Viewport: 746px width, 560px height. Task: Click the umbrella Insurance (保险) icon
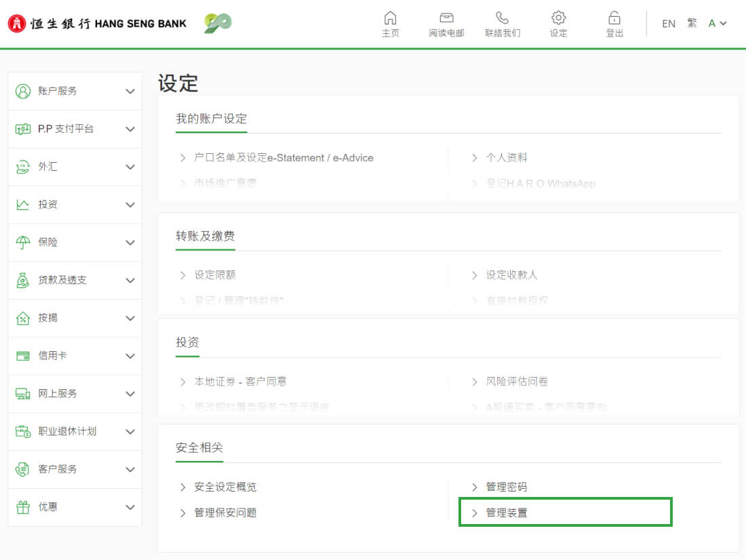23,242
